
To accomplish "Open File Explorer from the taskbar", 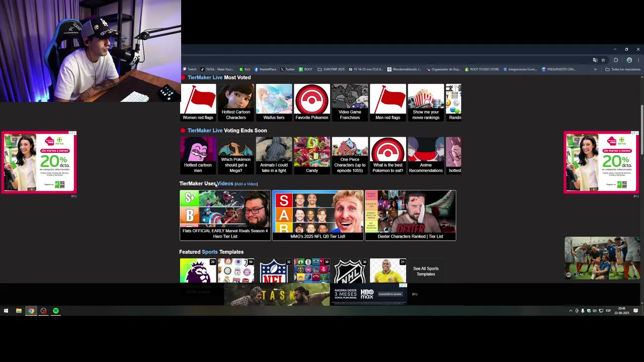I will (x=19, y=311).
